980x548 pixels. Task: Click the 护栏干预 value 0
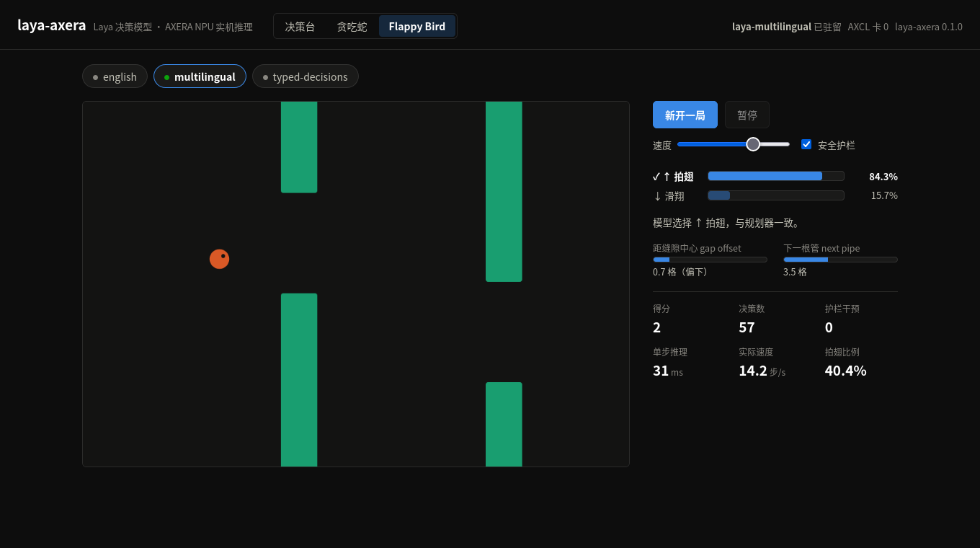pyautogui.click(x=829, y=327)
